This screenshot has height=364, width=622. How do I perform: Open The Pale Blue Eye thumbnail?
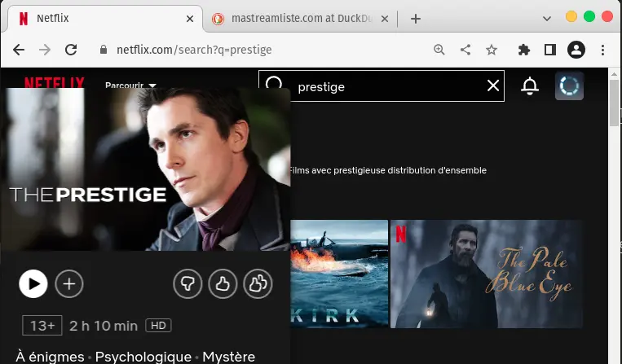pyautogui.click(x=487, y=274)
